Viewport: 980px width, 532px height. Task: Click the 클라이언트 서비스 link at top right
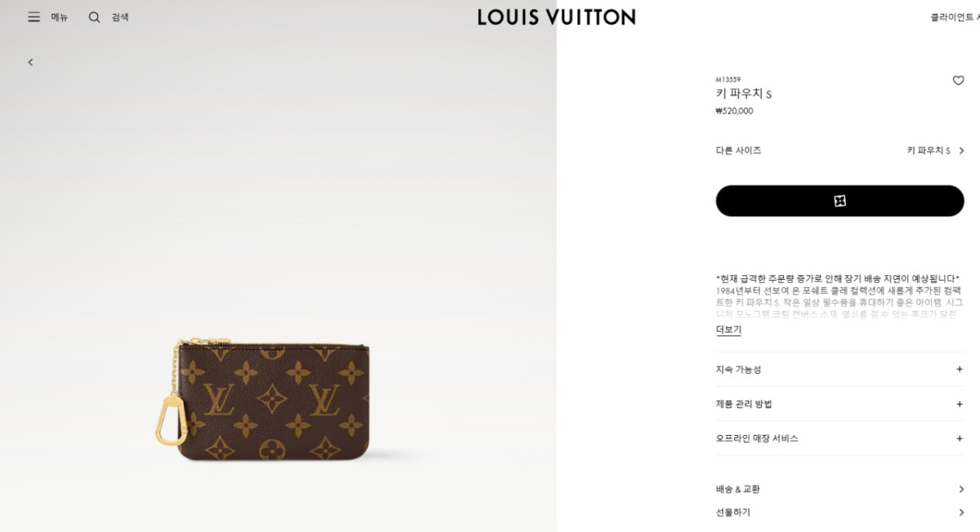[955, 17]
